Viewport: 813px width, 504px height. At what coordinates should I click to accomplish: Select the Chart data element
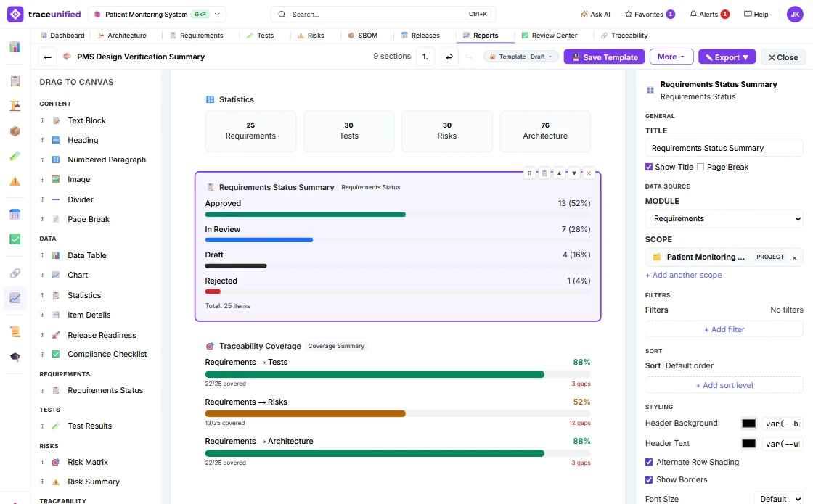pos(96,275)
